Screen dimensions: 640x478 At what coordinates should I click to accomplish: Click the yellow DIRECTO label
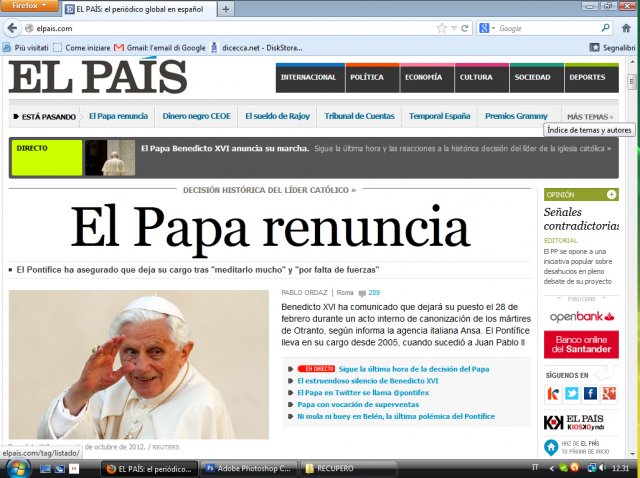point(47,158)
